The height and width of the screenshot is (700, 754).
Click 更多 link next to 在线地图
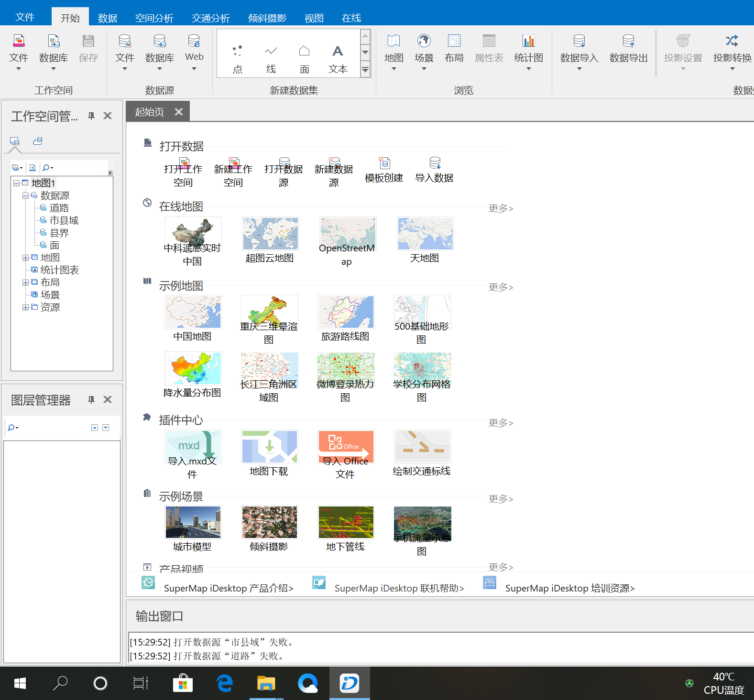click(501, 208)
